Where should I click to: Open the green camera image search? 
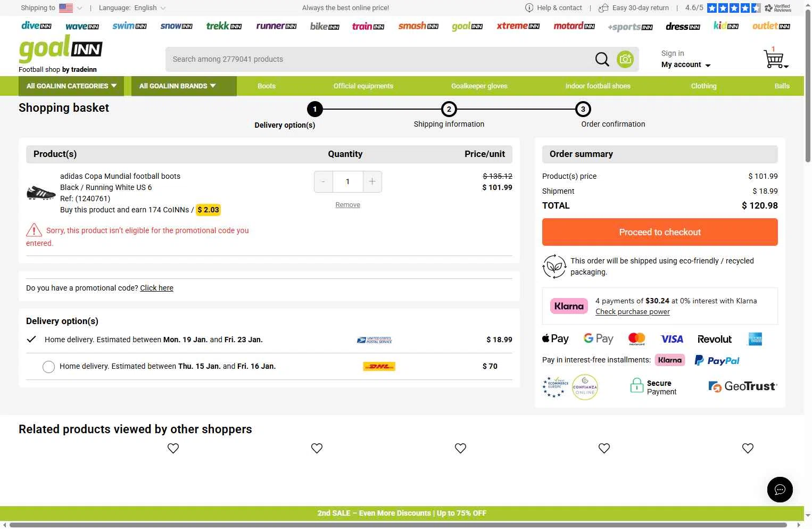625,59
